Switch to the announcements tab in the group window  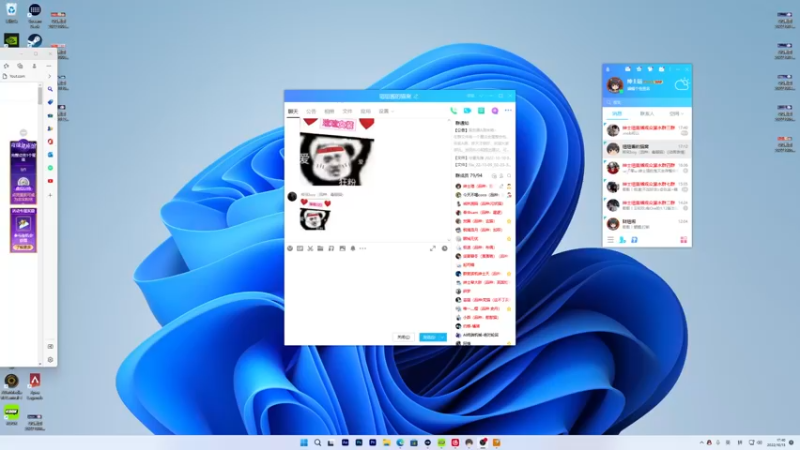(311, 111)
